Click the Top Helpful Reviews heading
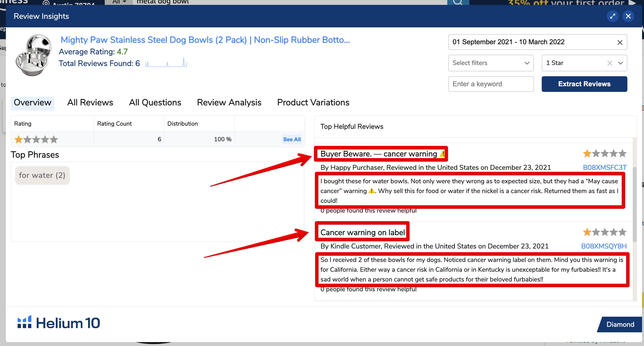The height and width of the screenshot is (346, 644). 352,127
